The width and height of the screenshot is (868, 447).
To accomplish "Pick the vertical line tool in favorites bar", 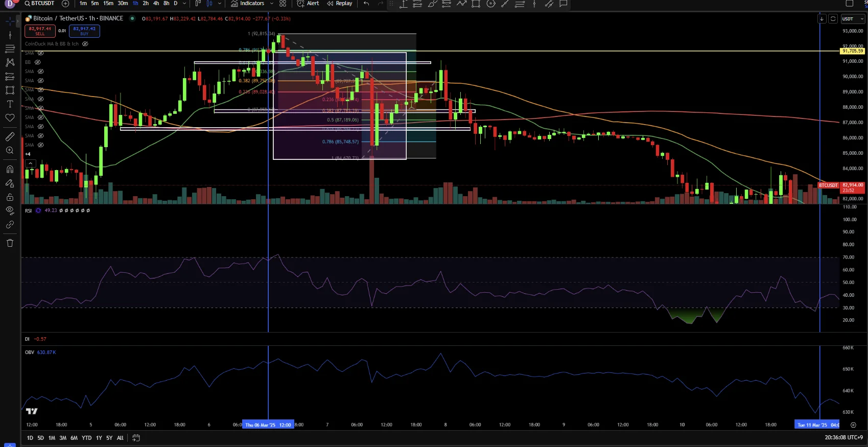I will tap(534, 4).
